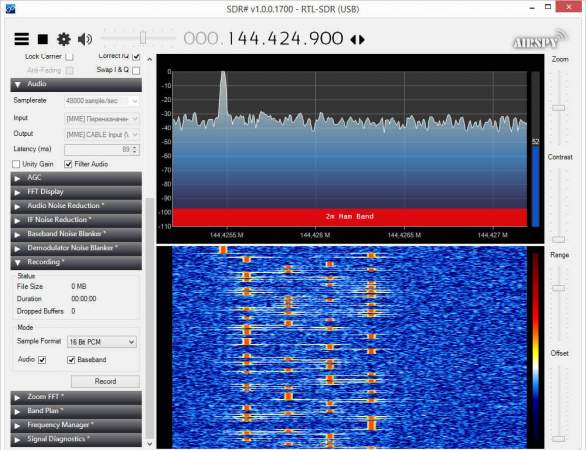The width and height of the screenshot is (586, 450).
Task: Enable the Swap I & Q checkbox
Action: (x=136, y=71)
